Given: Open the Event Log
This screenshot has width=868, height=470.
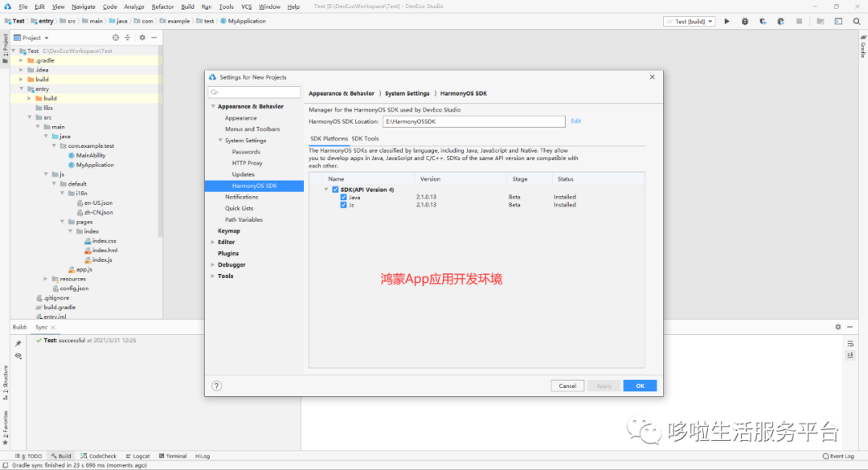Looking at the screenshot, I should click(x=838, y=456).
